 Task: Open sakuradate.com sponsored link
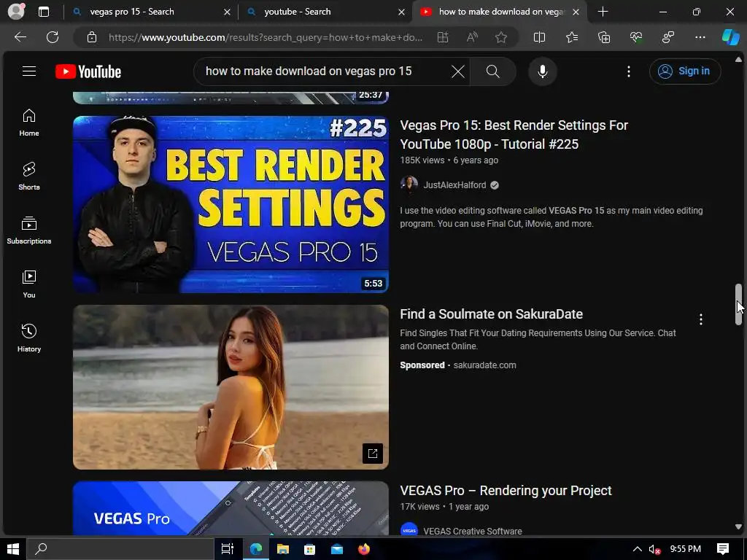(484, 365)
